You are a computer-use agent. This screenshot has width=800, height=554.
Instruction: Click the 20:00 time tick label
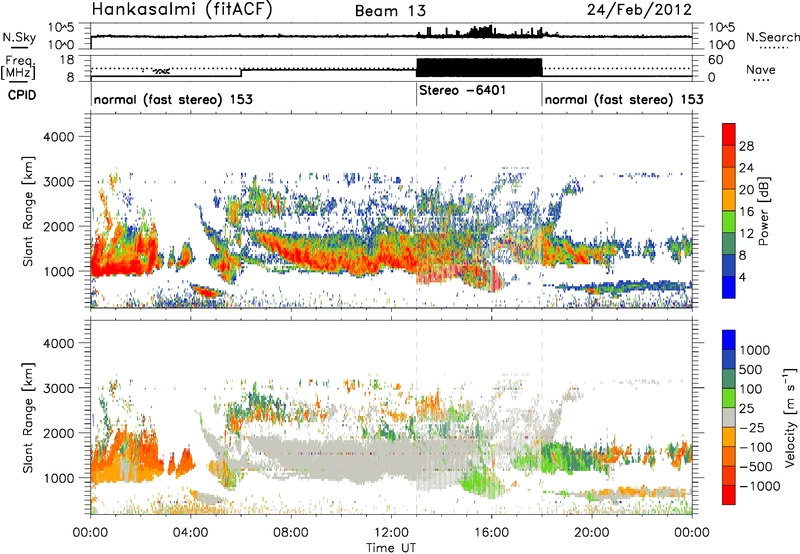coord(591,533)
